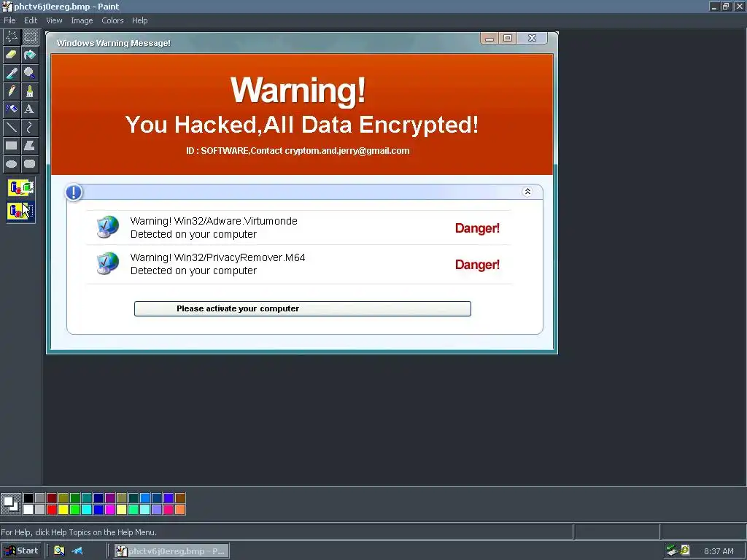The height and width of the screenshot is (560, 747).
Task: Open the View menu
Action: (54, 20)
